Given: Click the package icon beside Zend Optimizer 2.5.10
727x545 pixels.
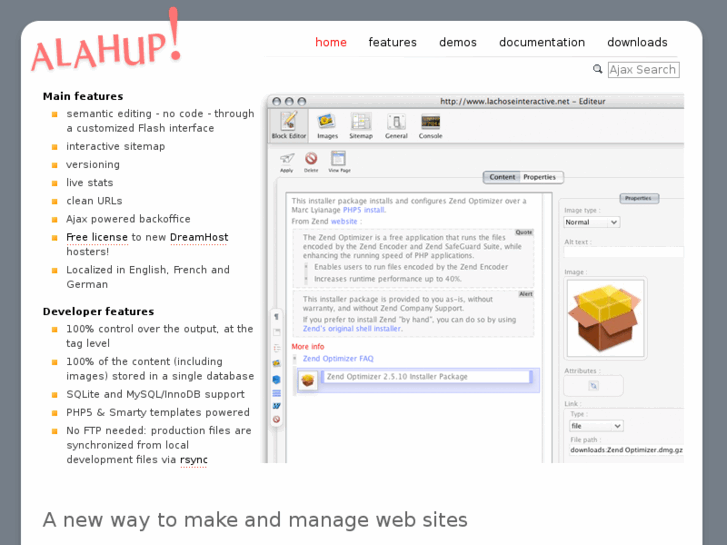Looking at the screenshot, I should tap(307, 380).
